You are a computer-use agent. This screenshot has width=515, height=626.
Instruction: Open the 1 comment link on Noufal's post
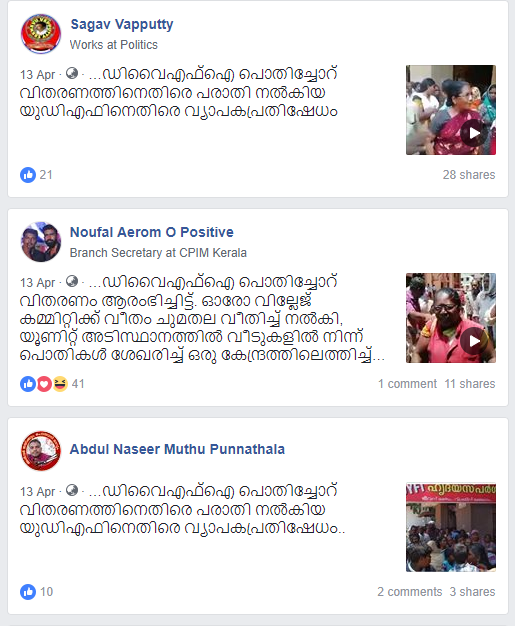[x=408, y=384]
